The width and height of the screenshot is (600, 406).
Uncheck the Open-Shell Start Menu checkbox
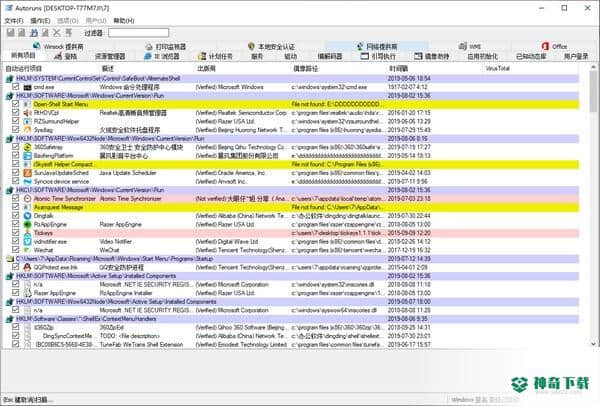tap(15, 104)
